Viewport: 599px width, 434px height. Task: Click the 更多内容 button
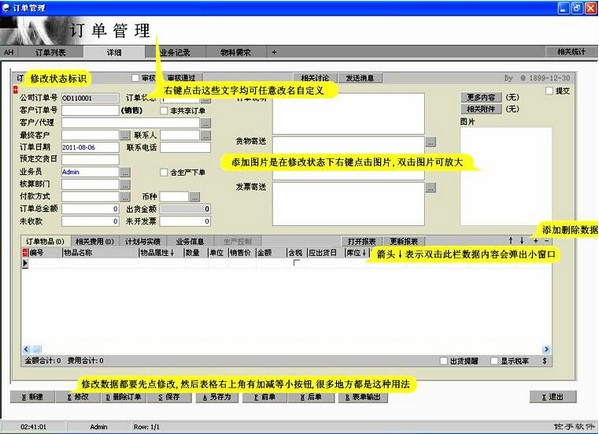(481, 97)
